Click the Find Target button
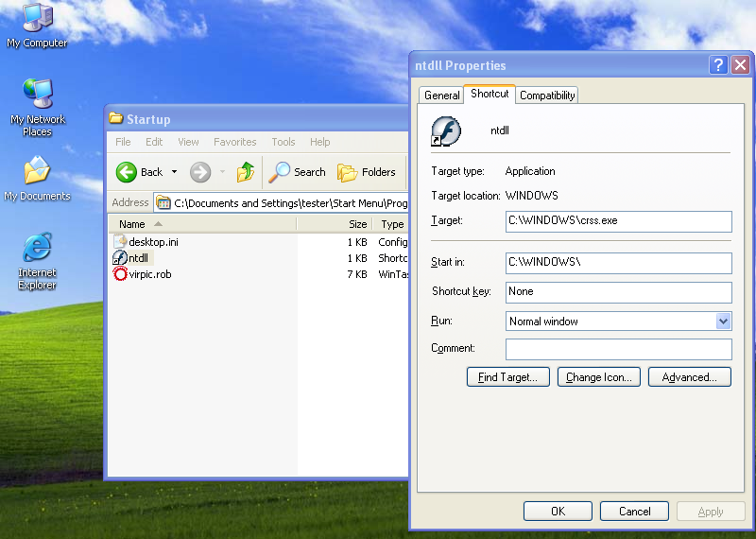 (x=507, y=377)
